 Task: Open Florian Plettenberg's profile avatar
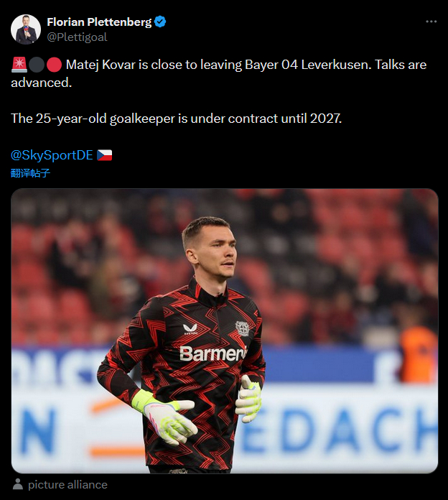[26, 29]
